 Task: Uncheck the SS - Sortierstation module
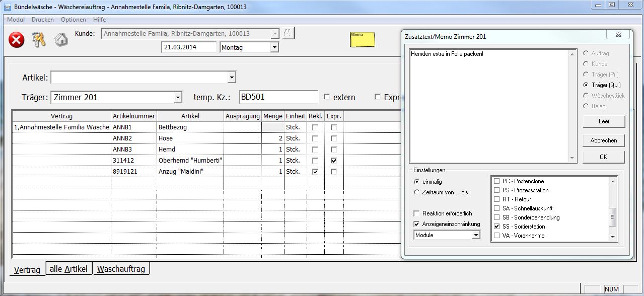click(497, 227)
